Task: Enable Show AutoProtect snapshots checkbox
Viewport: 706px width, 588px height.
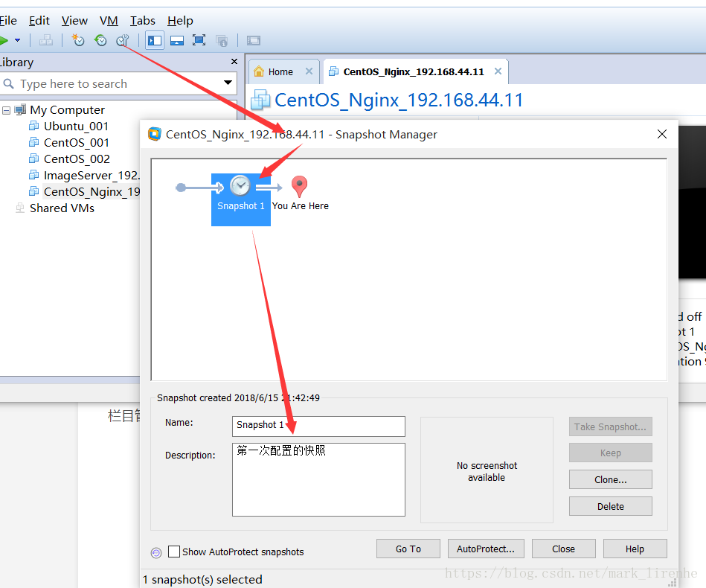Action: 174,552
